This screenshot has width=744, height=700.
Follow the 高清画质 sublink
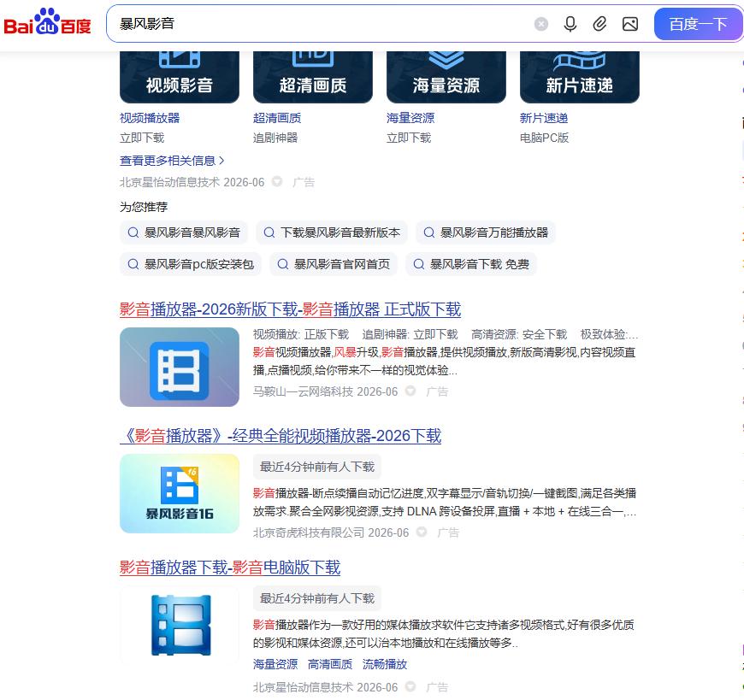point(330,664)
